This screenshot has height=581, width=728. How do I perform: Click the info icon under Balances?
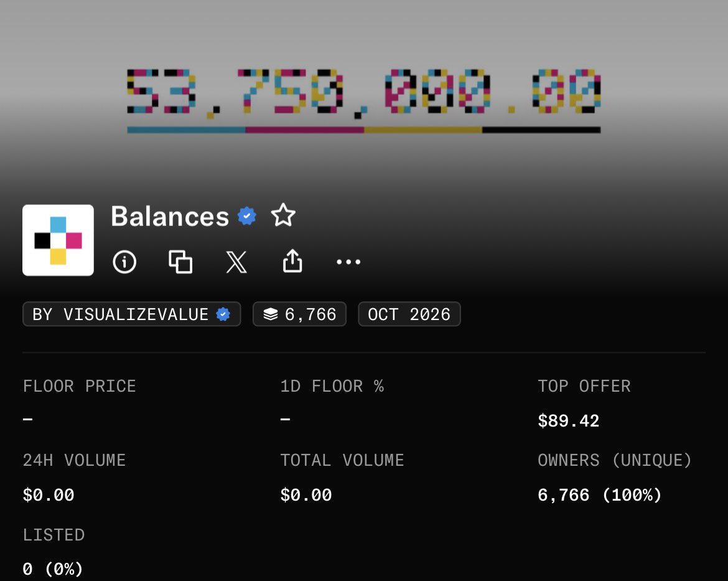[124, 262]
